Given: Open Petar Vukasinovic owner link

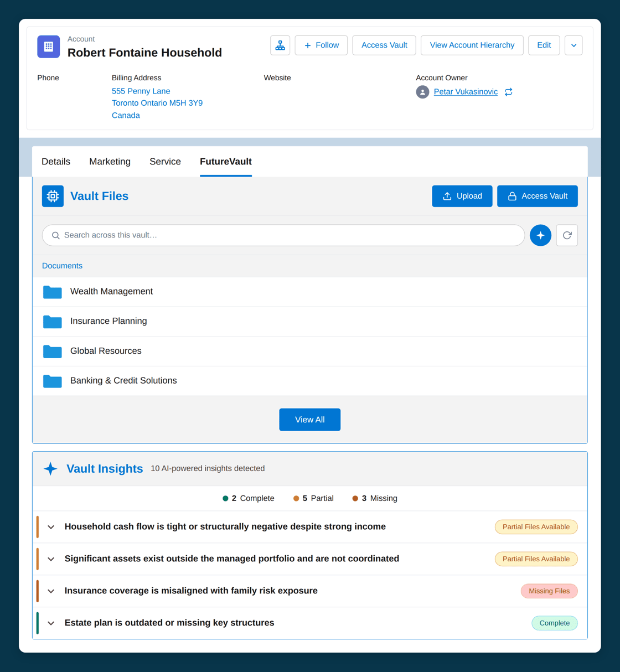Looking at the screenshot, I should pos(466,92).
